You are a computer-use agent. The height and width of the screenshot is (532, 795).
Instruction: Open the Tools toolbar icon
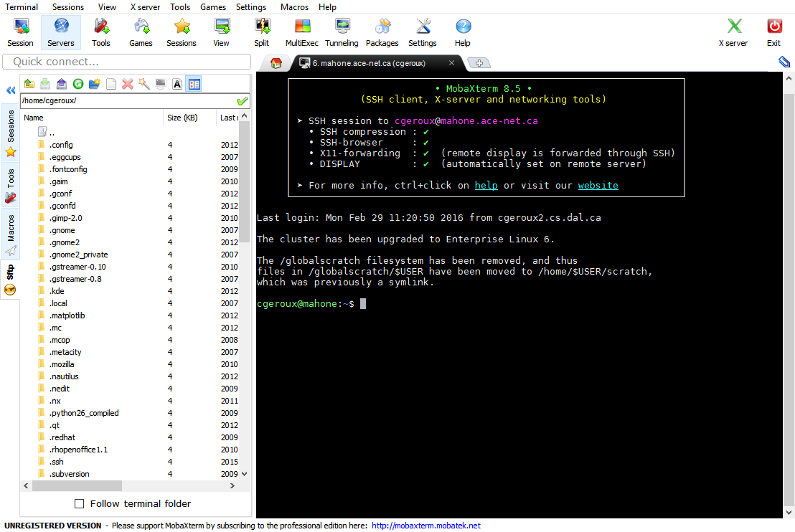coord(101,32)
